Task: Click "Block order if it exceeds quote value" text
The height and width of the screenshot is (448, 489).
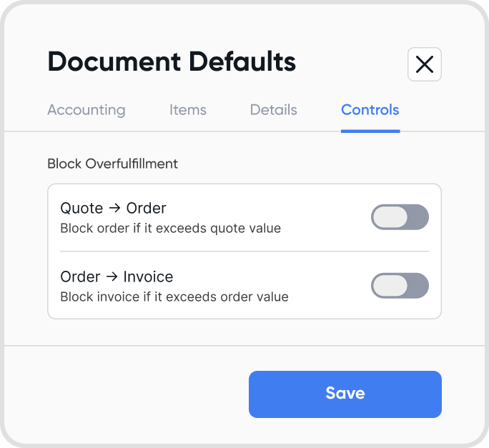Action: 170,229
